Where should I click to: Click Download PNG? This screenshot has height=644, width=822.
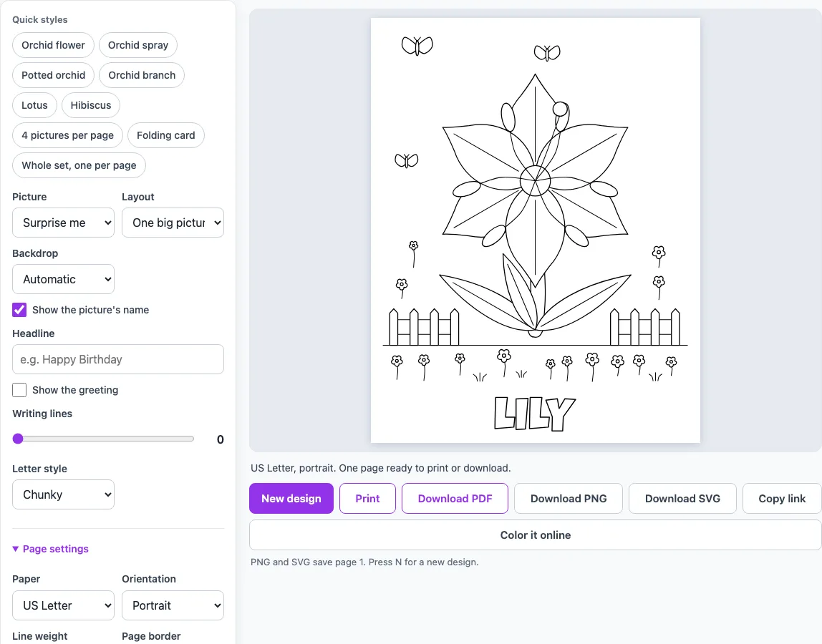pyautogui.click(x=569, y=498)
